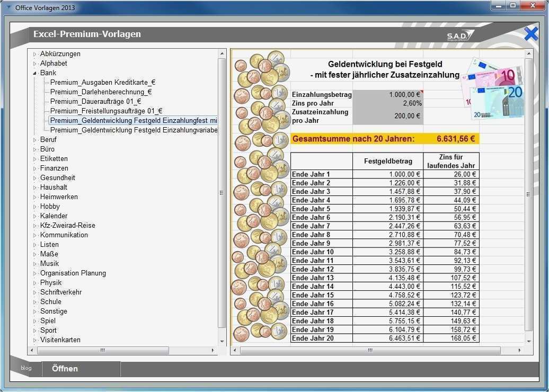Select Premium_Geldentwicklung Festgeld Einzahlungfest template

click(134, 120)
